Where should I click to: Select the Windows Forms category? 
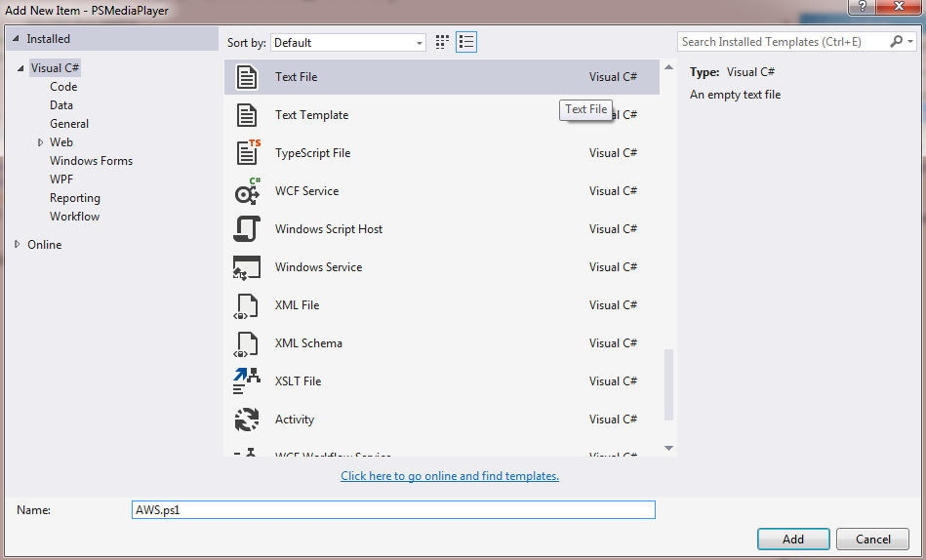pos(91,161)
